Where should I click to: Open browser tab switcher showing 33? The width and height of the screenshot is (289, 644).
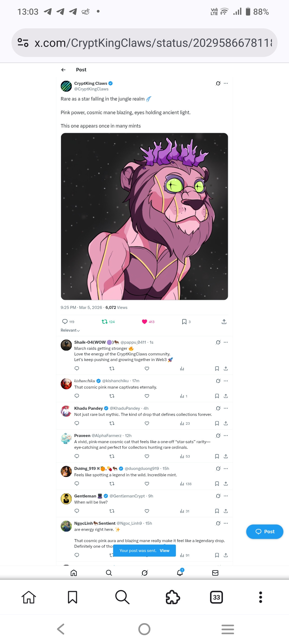(x=216, y=597)
